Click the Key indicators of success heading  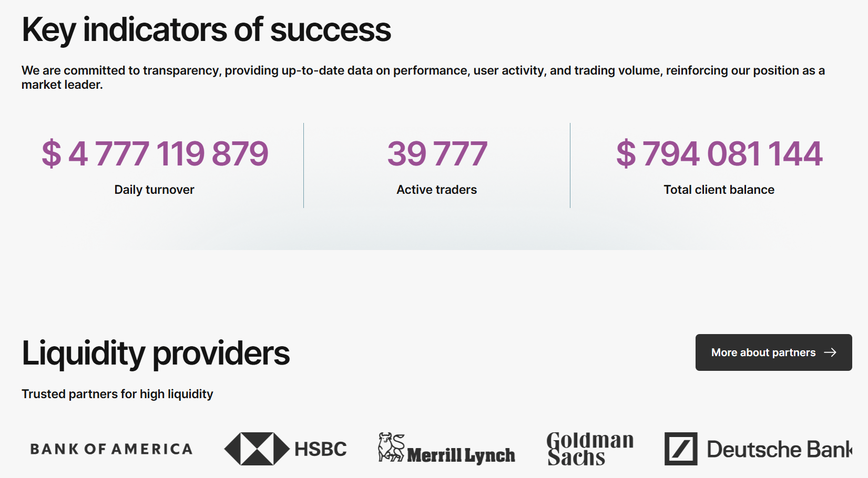(206, 30)
